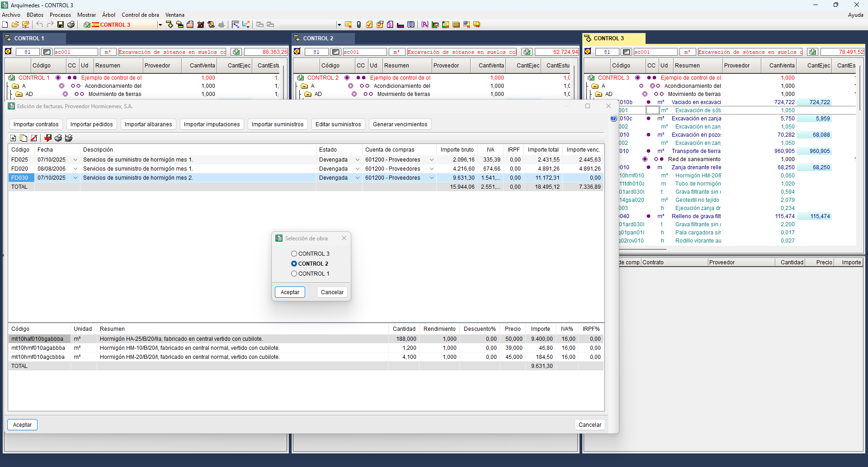Viewport: 868px width, 467px height.
Task: Add a new invoice with the plus-page icon
Action: tap(13, 138)
